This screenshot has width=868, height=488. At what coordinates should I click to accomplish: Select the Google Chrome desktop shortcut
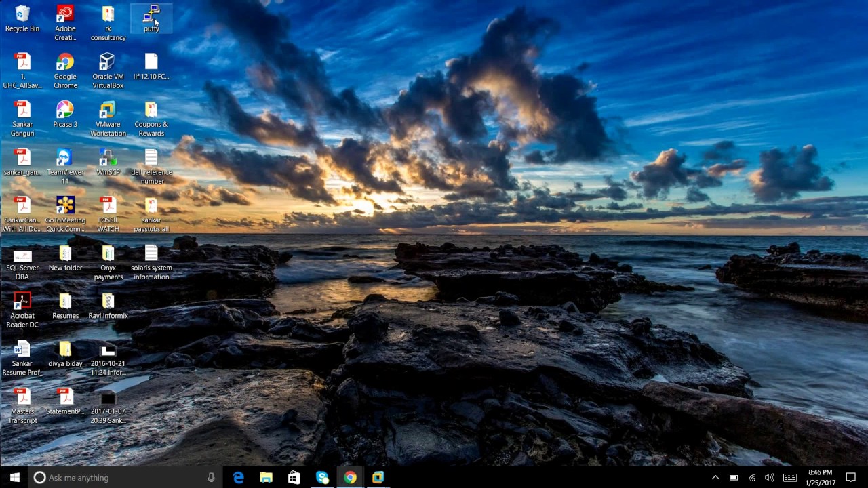coord(65,71)
